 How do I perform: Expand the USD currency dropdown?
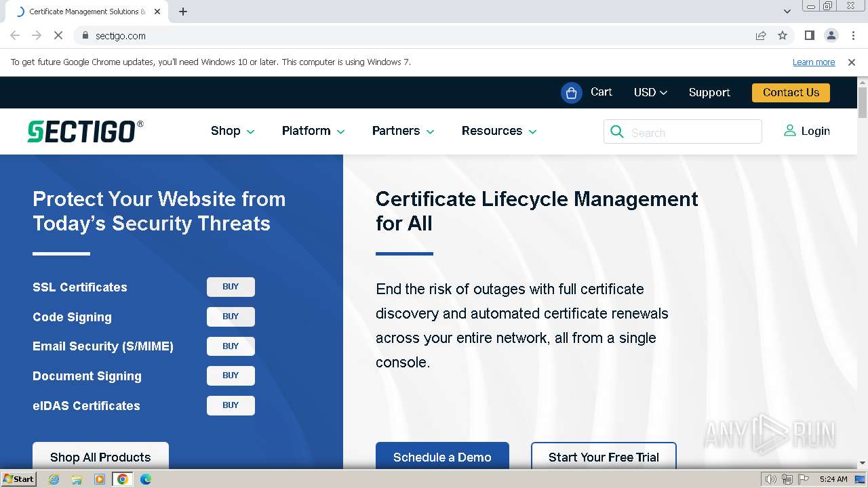tap(650, 92)
